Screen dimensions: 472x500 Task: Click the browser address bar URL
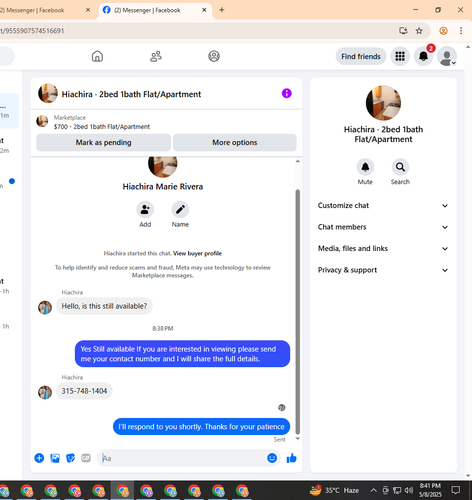(32, 31)
